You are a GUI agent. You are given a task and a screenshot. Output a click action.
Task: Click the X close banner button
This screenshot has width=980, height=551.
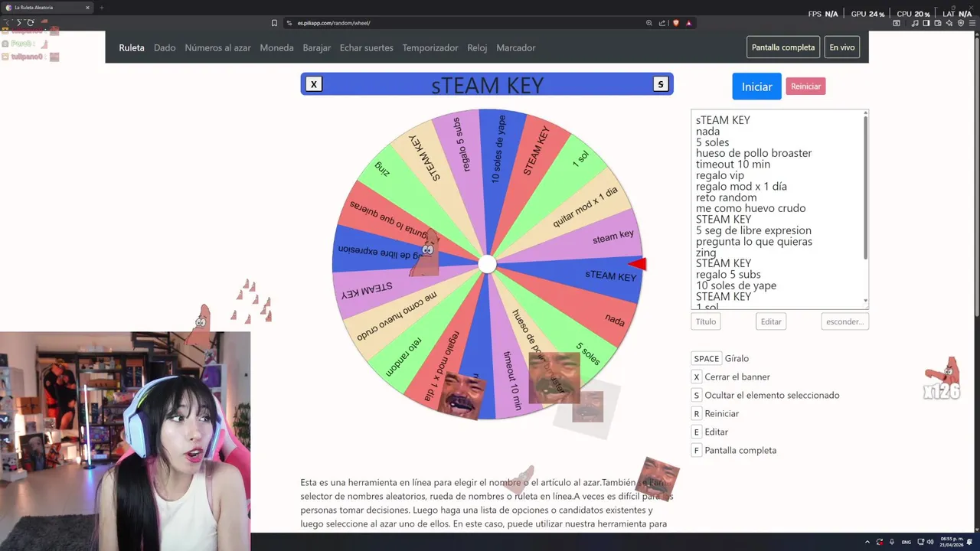pyautogui.click(x=314, y=84)
